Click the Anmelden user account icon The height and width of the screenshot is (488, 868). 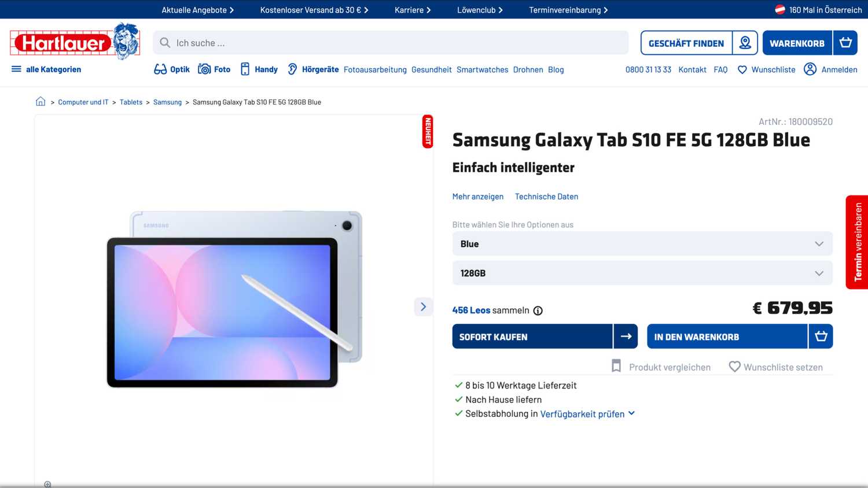[810, 69]
